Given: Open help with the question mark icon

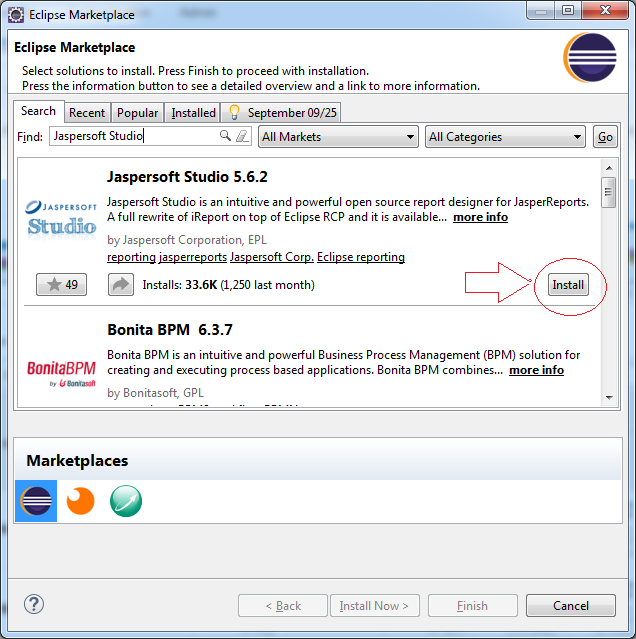Looking at the screenshot, I should 34,604.
